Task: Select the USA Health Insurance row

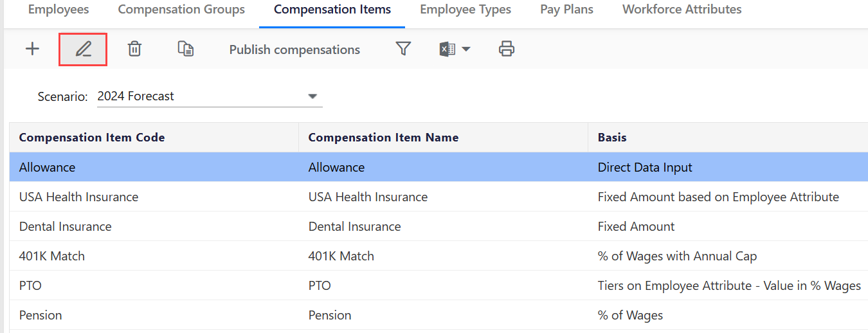Action: tap(78, 197)
